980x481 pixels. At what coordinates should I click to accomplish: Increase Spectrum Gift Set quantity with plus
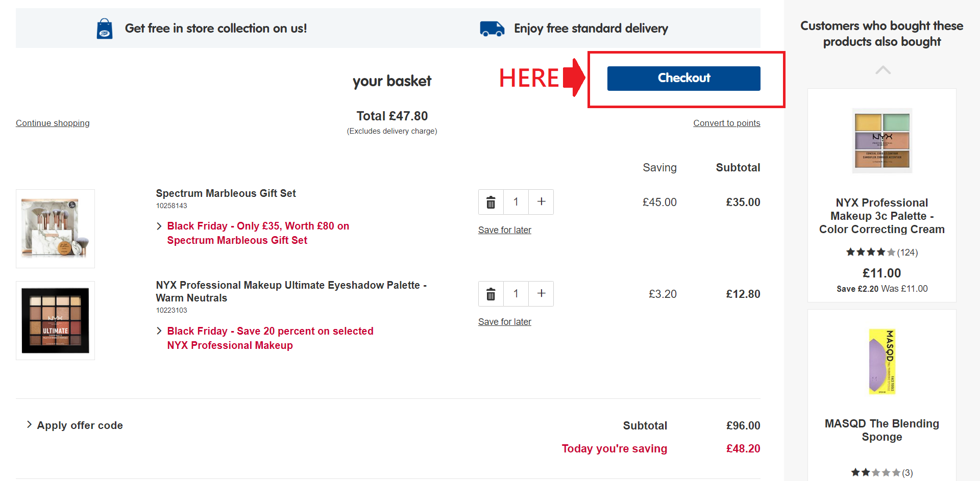click(x=541, y=202)
